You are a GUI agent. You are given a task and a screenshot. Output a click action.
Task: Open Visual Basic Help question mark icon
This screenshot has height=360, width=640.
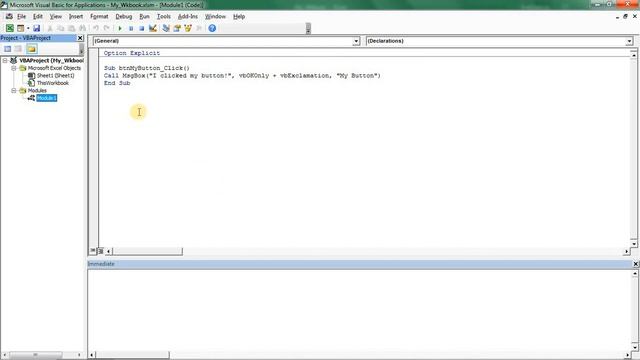pyautogui.click(x=212, y=28)
